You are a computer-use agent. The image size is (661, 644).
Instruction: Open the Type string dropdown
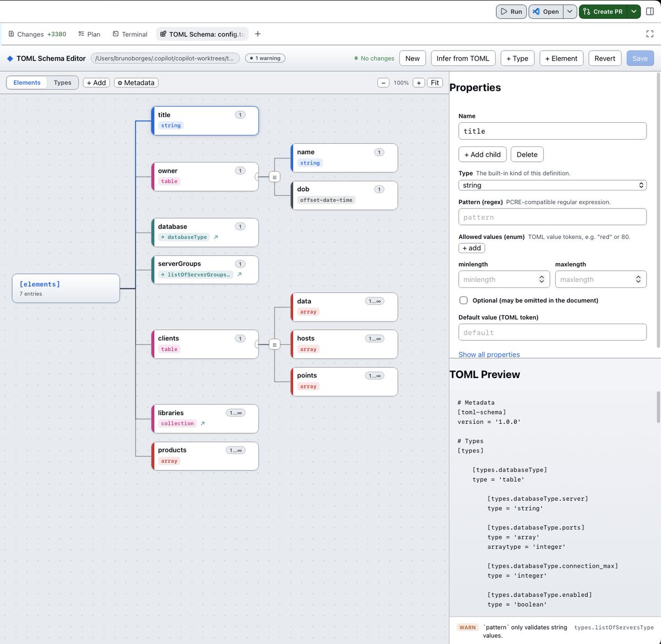(x=552, y=185)
